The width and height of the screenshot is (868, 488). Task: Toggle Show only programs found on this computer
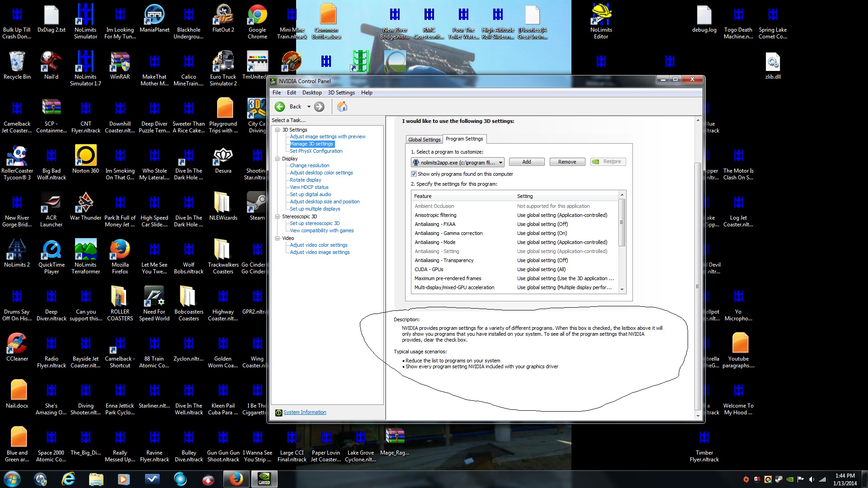pos(414,174)
